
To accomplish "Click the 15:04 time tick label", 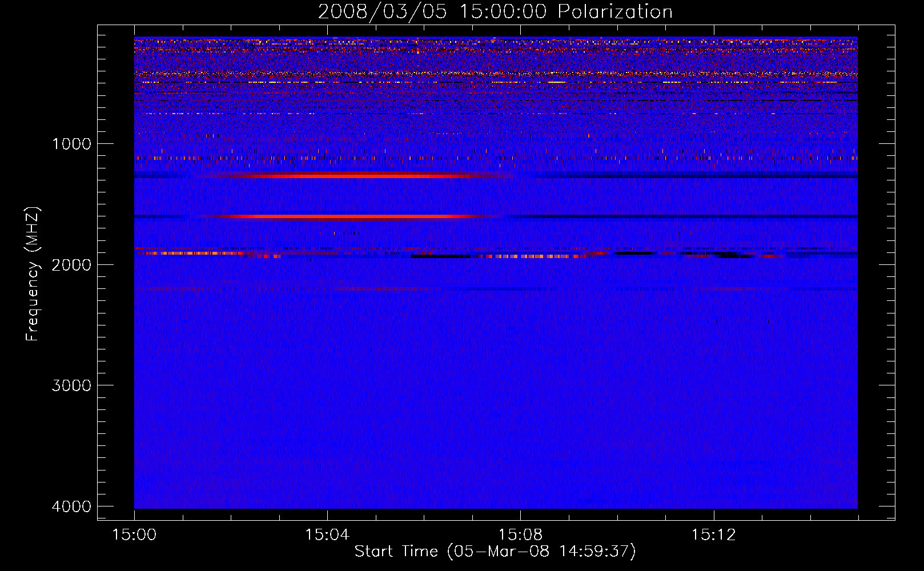I will point(327,535).
